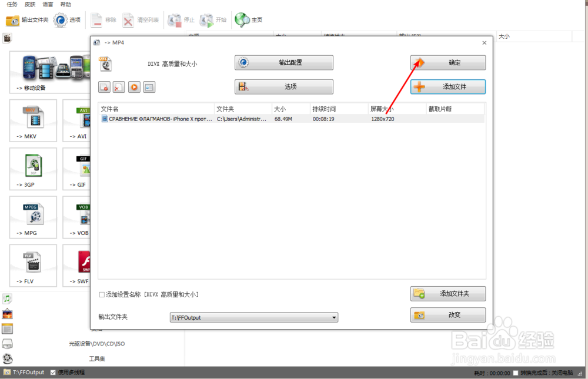Sort by the 文件名 column header
Screen dimensions: 588x379
156,109
